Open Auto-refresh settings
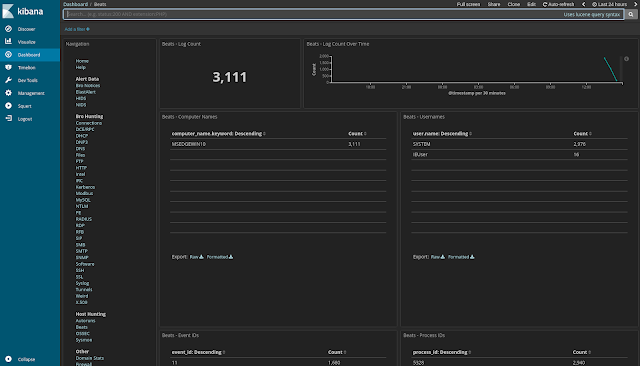Viewport: 640px width, 366px height. pyautogui.click(x=558, y=4)
